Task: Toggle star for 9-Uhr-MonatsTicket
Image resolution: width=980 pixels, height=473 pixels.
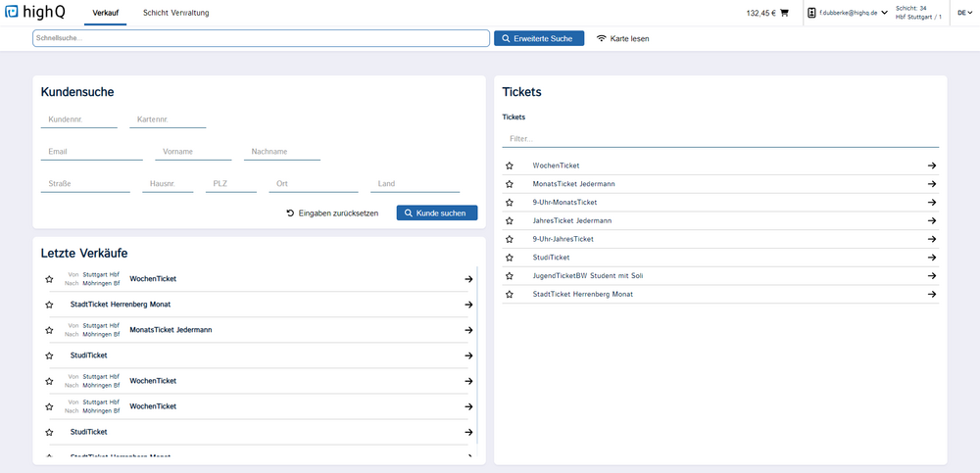Action: [x=510, y=203]
